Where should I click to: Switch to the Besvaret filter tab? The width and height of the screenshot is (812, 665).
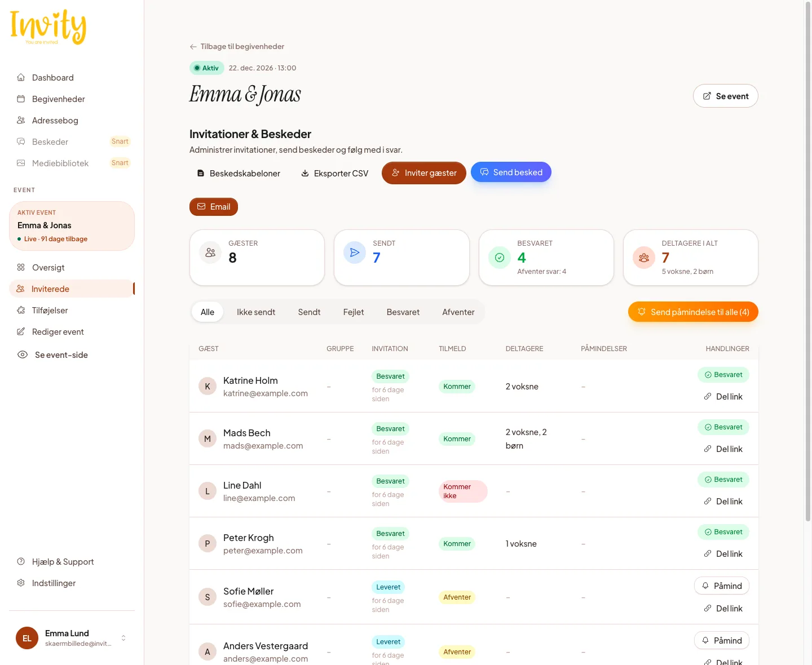(x=403, y=312)
